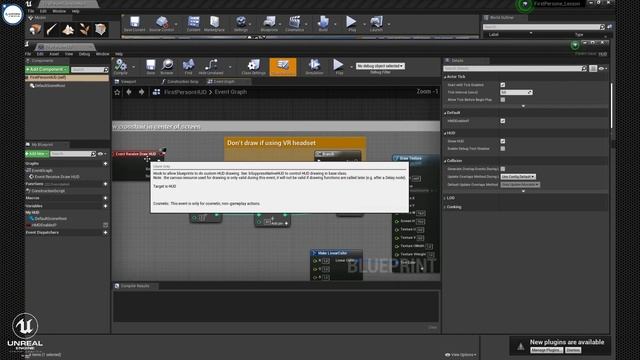This screenshot has width=640, height=360.
Task: Open blueprint editor Debug menu
Action: pos(84,54)
